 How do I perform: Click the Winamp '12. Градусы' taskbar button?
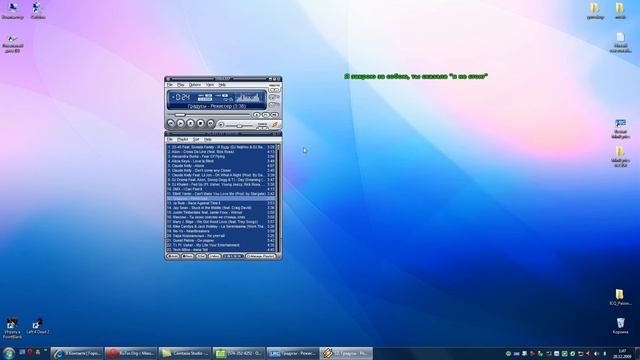[x=346, y=353]
